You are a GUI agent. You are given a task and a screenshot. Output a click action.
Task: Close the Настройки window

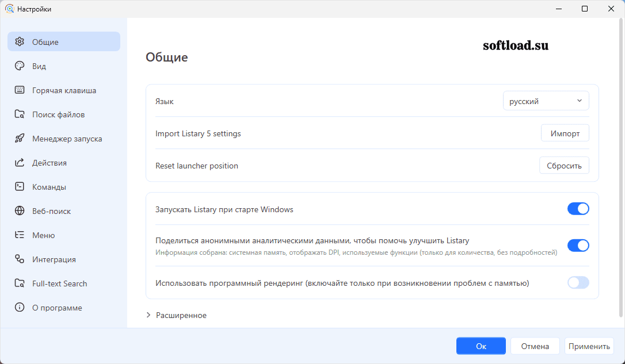tap(611, 9)
